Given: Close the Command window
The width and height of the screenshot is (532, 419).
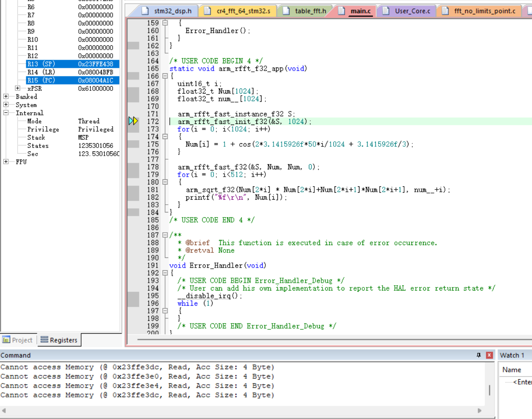Looking at the screenshot, I should click(489, 355).
